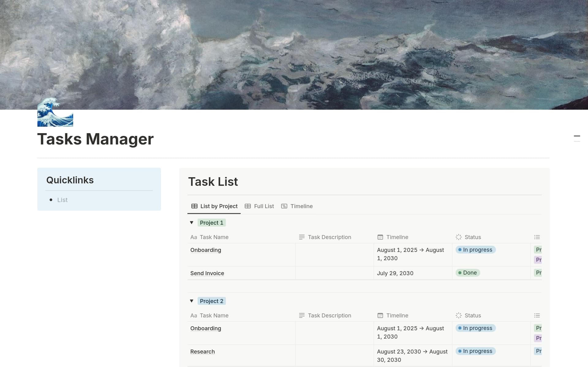Click the Done status pill on Send Invoice
Image resolution: width=588 pixels, height=367 pixels.
[x=468, y=272]
